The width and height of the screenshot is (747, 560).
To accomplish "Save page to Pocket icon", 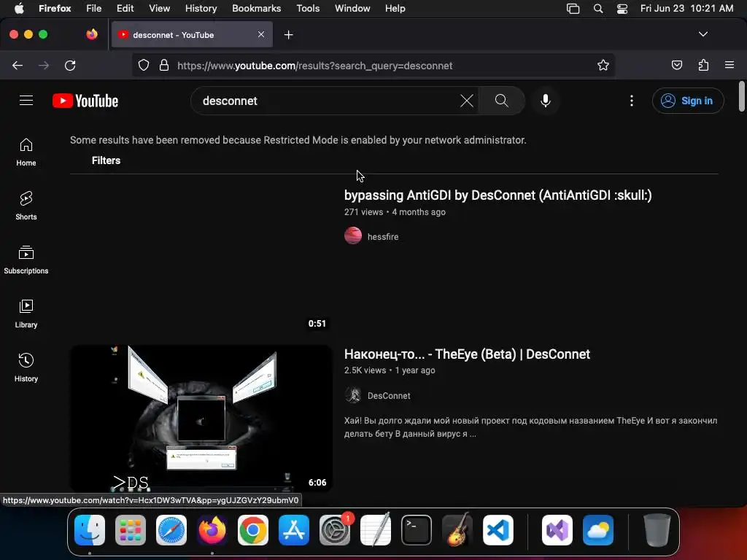I will click(676, 65).
